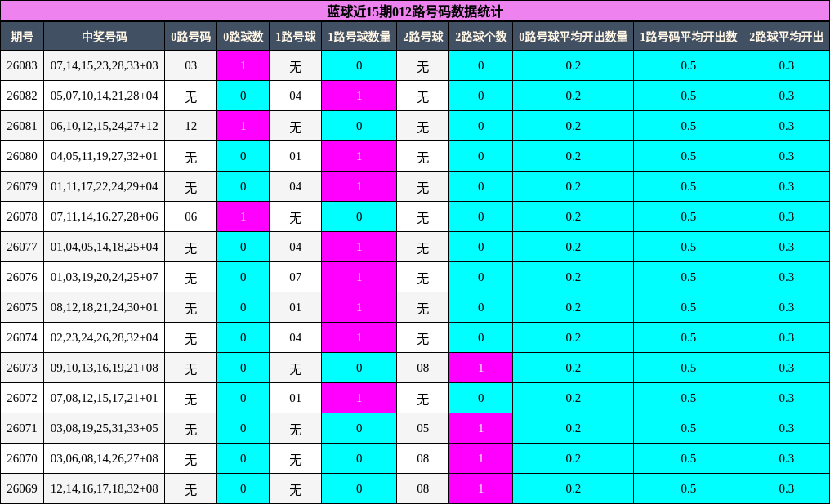Click magenta 2路球个数 cell in row 26069
830x504 pixels.
coord(480,488)
